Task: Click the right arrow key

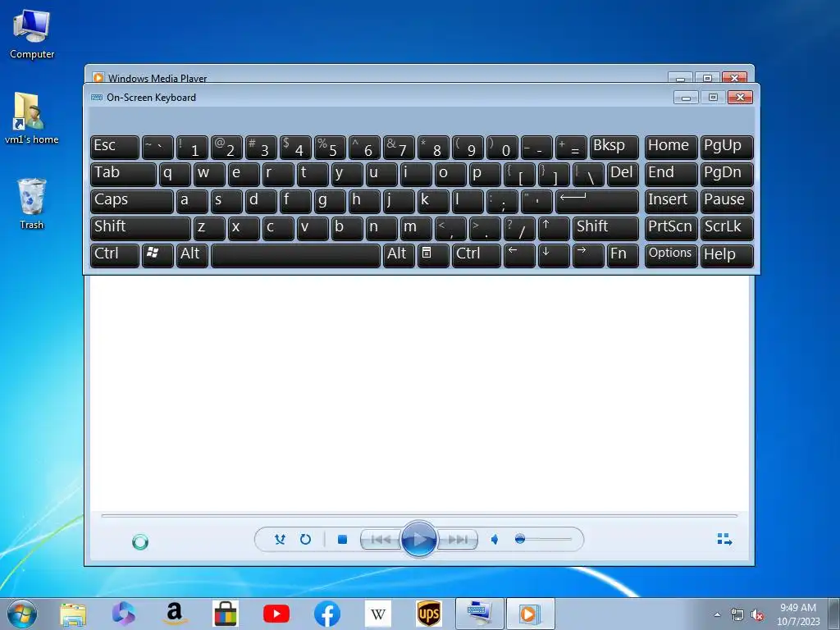Action: (587, 256)
